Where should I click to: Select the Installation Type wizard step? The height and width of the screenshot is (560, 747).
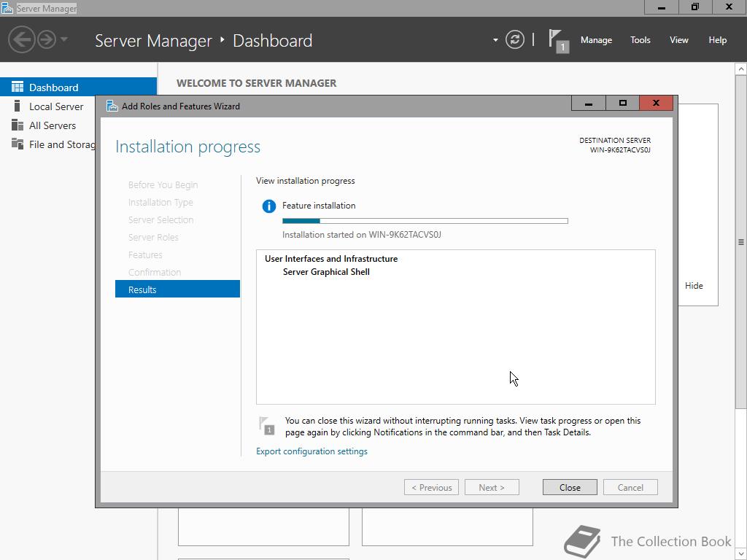(160, 203)
